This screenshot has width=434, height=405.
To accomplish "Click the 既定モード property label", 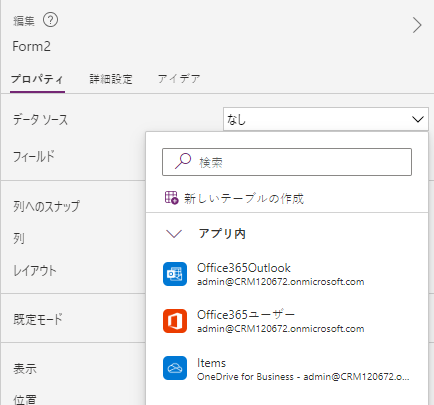I will 38,319.
